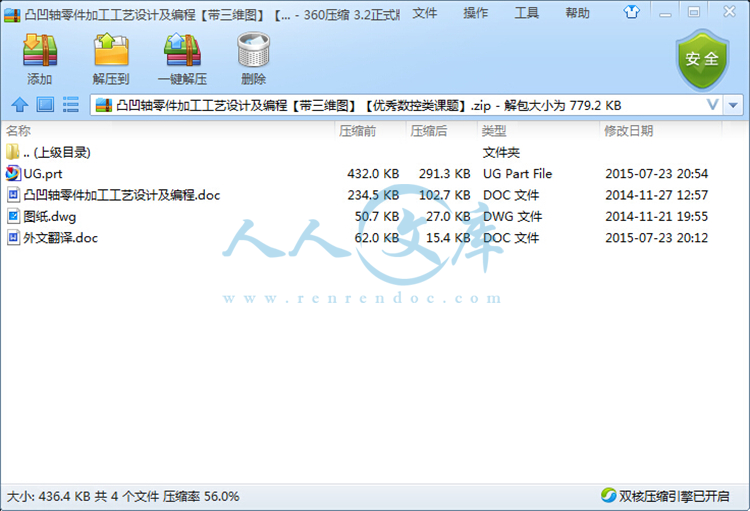750x511 pixels.
Task: Select the UG.prt file name
Action: pyautogui.click(x=43, y=174)
